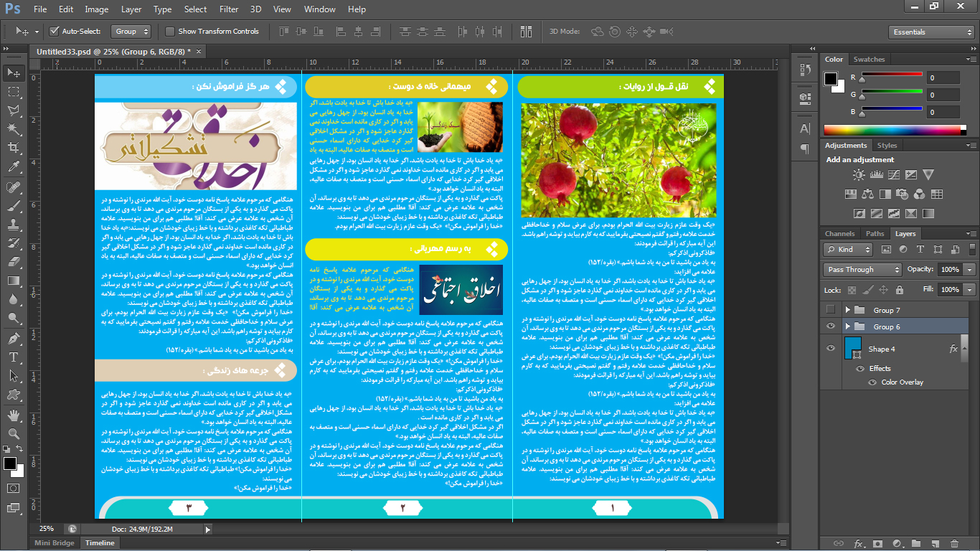Open the Mini Bridge panel tab
The height and width of the screenshot is (551, 980).
[x=55, y=543]
